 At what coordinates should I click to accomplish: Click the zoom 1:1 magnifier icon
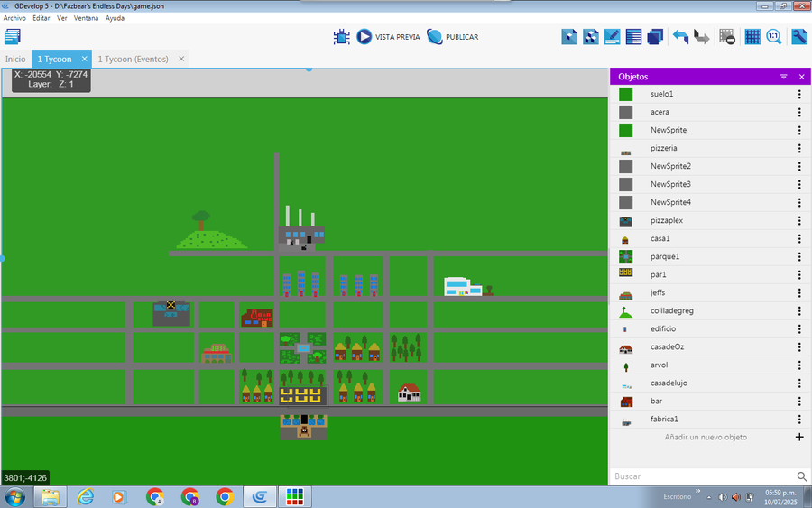click(x=774, y=37)
